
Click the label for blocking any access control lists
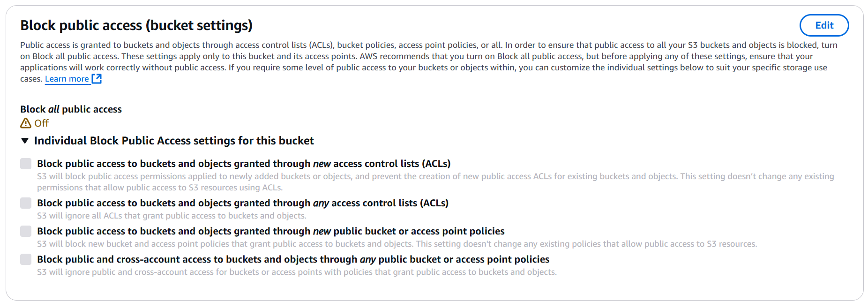coord(243,203)
